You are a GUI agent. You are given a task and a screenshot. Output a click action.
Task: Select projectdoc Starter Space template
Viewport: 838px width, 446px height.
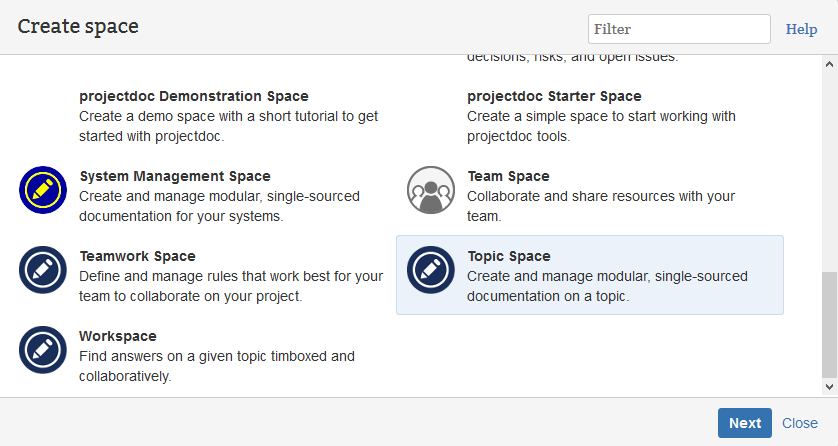coord(554,97)
